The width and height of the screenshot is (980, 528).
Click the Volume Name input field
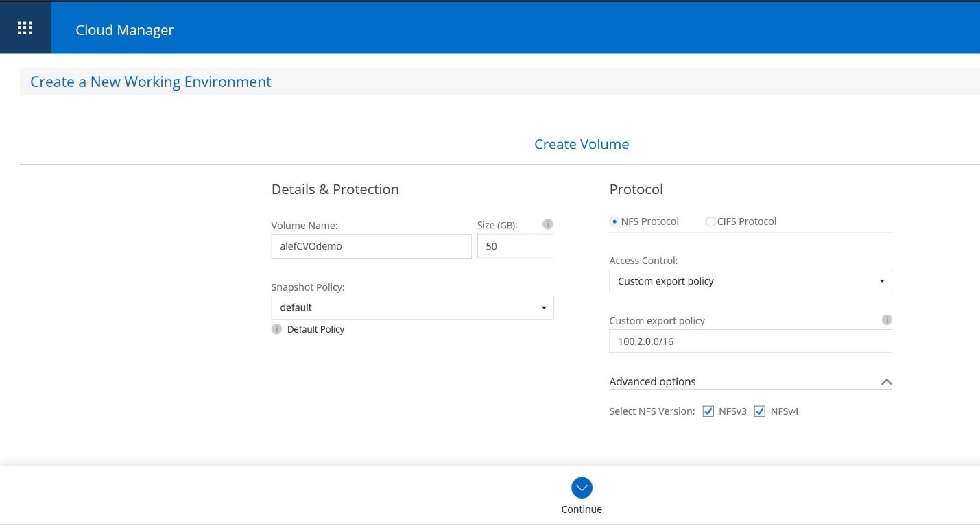[x=371, y=246]
